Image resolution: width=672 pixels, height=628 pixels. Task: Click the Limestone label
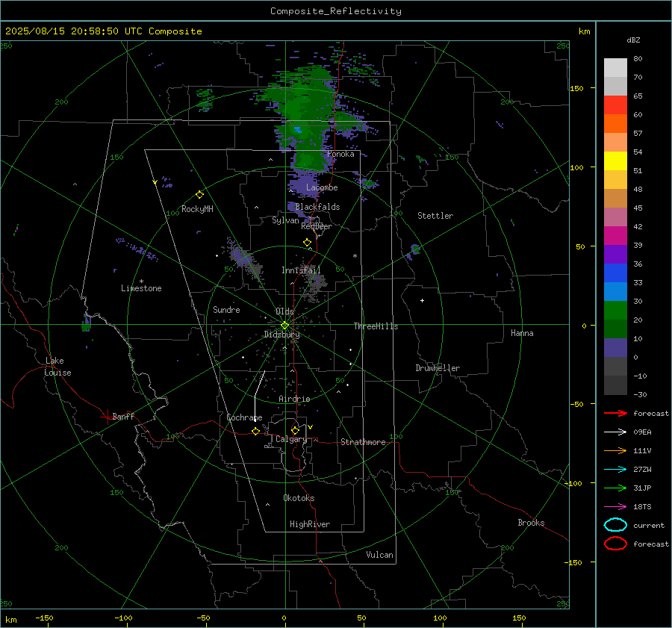click(x=141, y=288)
